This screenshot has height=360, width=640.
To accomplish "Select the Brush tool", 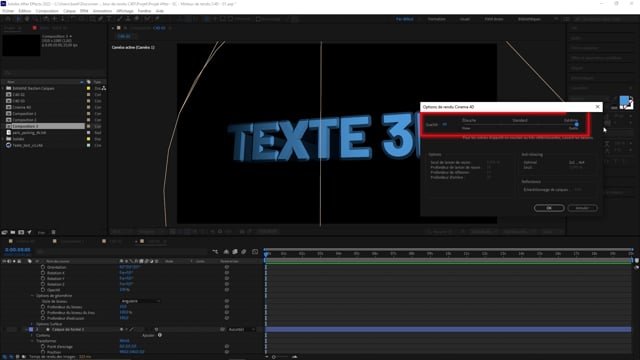I will click(120, 19).
